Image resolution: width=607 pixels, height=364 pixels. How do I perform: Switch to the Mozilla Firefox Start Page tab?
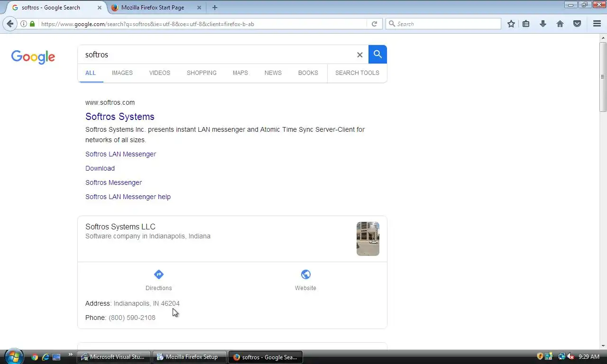[156, 8]
